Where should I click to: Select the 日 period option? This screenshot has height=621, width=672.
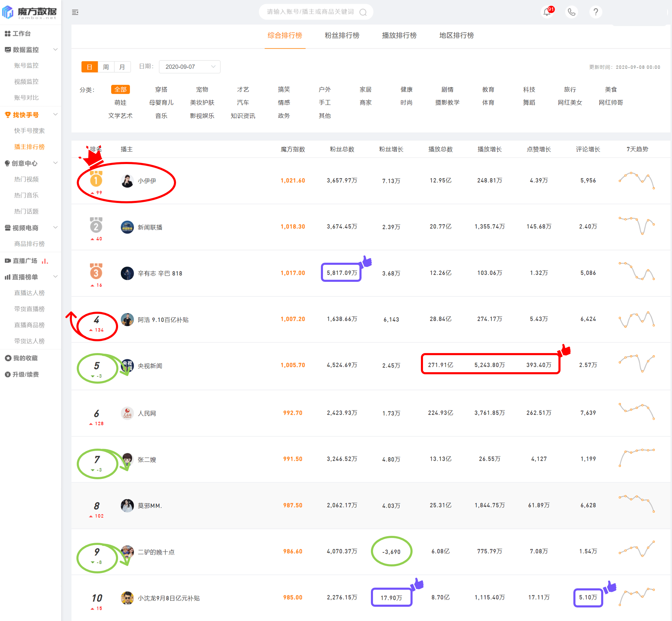90,67
